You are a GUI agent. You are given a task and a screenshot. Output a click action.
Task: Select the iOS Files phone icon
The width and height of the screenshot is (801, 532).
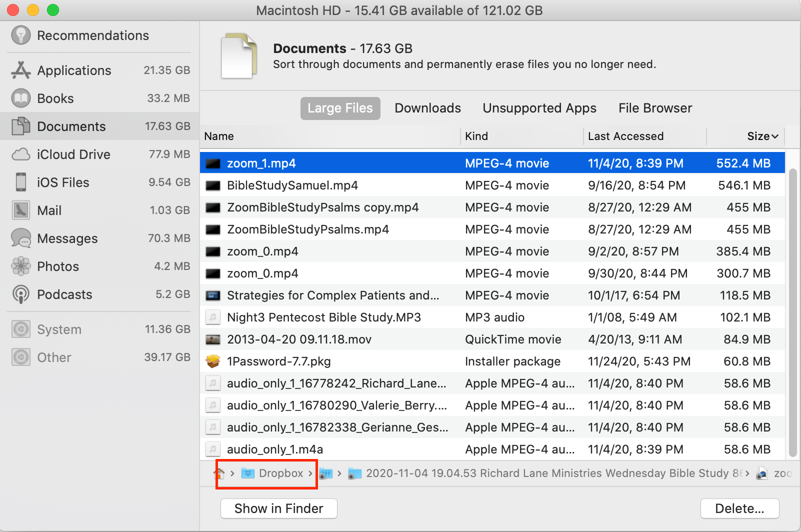[x=21, y=182]
